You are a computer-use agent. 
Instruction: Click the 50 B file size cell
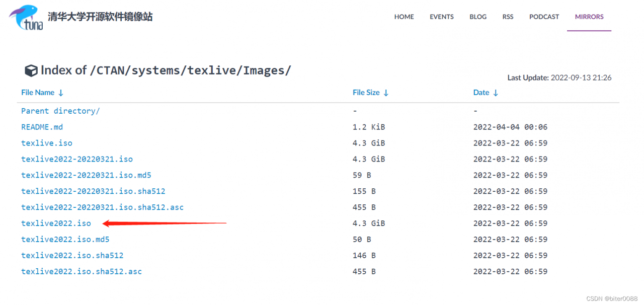click(362, 240)
